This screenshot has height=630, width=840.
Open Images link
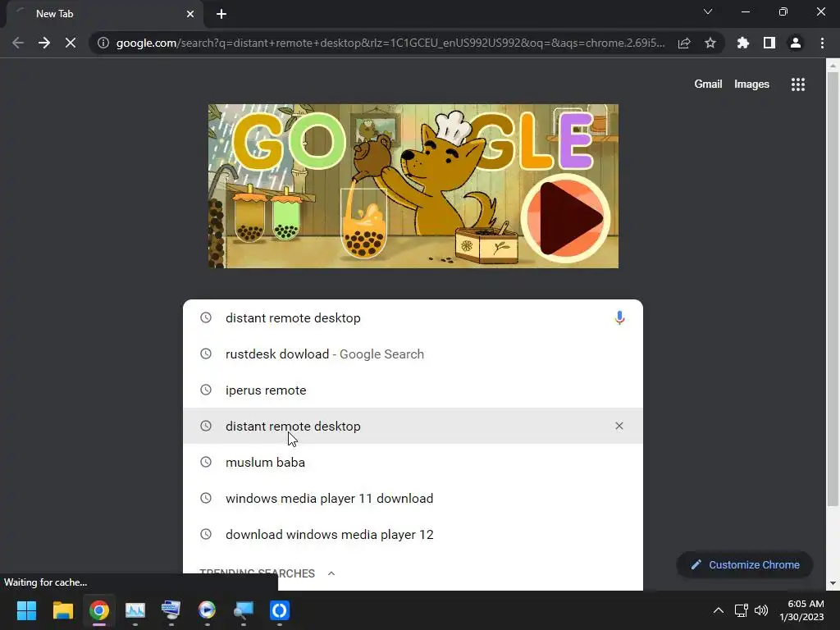[751, 84]
